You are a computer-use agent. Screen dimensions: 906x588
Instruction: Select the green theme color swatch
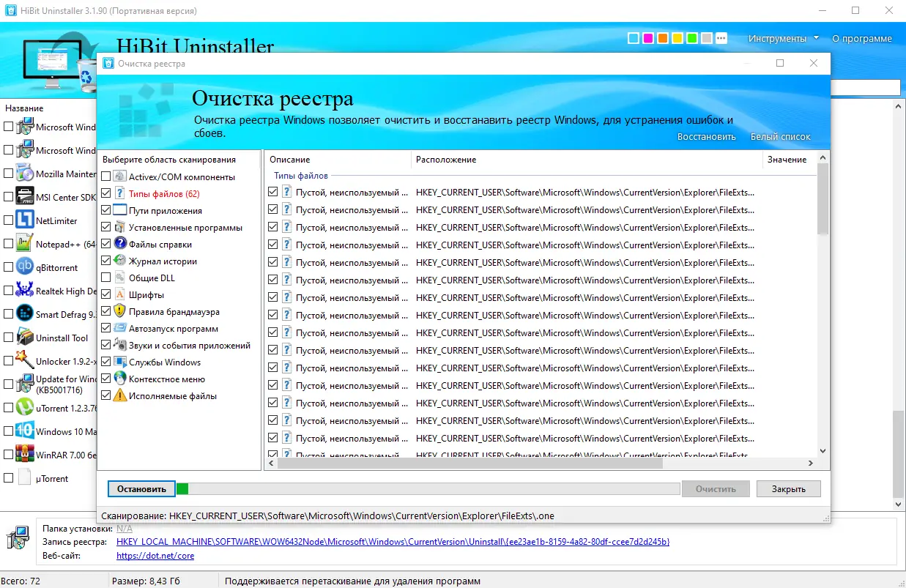(691, 38)
